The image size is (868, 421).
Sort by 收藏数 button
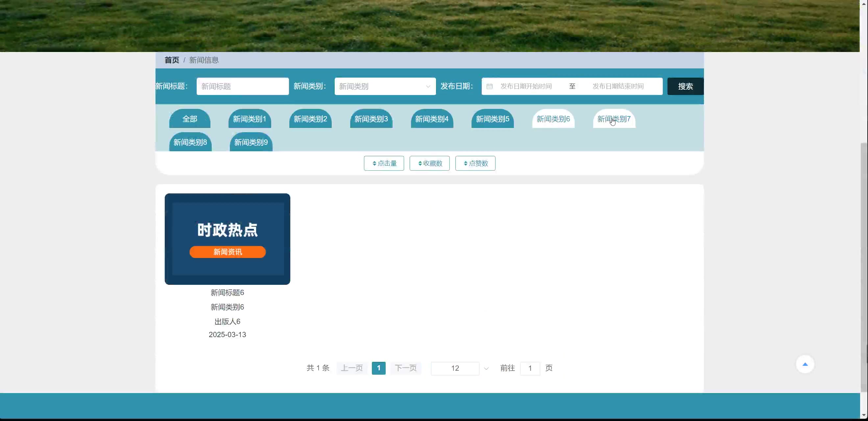click(x=429, y=163)
